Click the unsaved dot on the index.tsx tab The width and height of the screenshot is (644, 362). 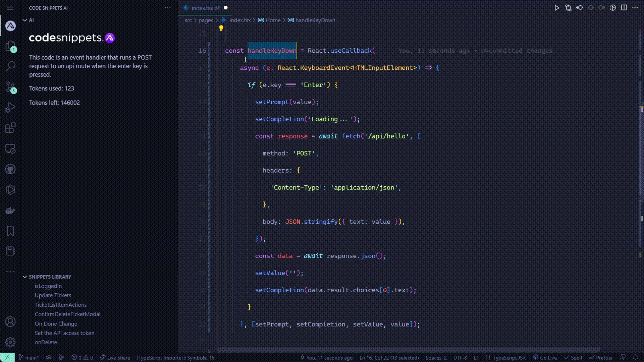pyautogui.click(x=226, y=8)
